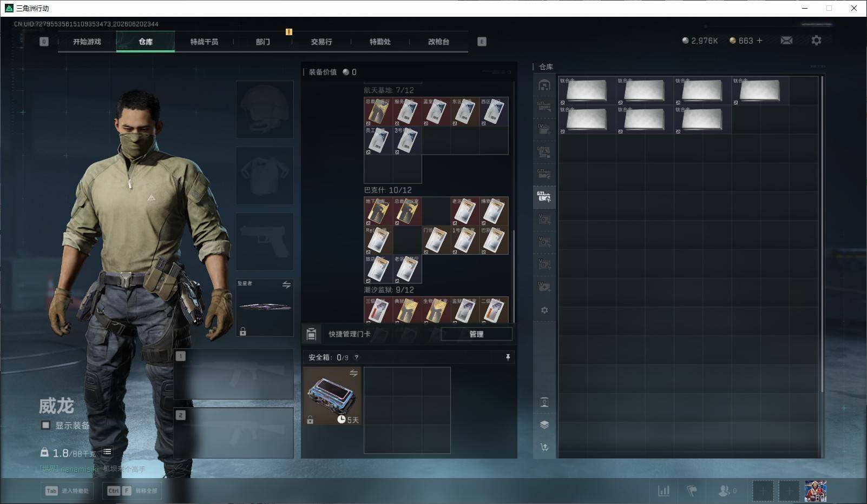Click the swap arrows on the 坠星者 slot
The image size is (867, 504).
click(286, 285)
